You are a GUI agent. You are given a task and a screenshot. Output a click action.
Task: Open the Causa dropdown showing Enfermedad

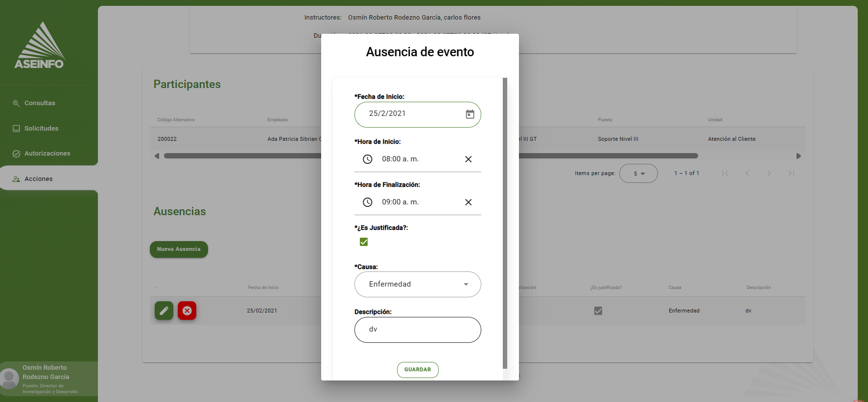point(417,284)
